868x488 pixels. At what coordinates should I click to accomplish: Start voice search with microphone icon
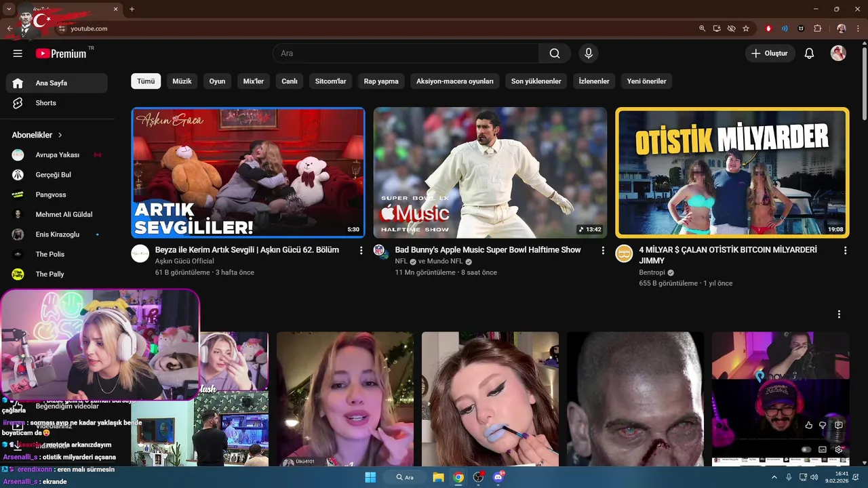pos(588,54)
